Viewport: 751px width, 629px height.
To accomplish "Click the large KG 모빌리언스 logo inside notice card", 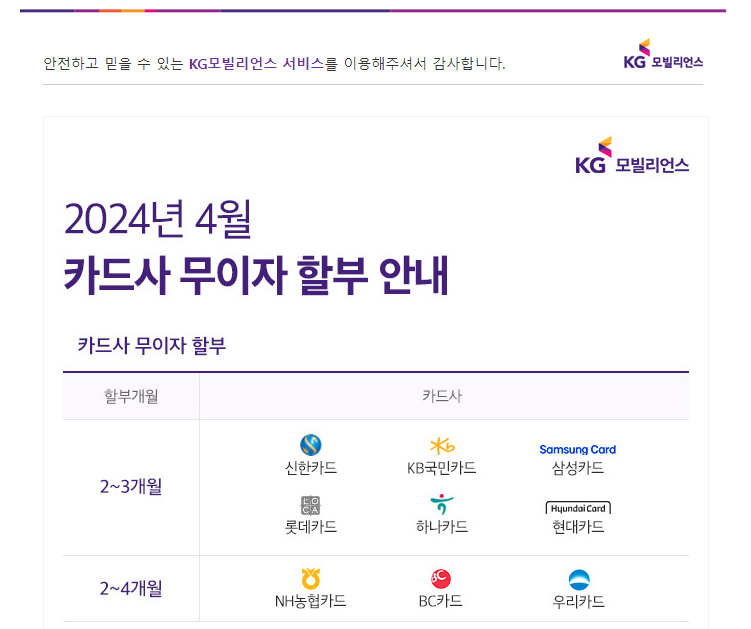I will [x=632, y=155].
